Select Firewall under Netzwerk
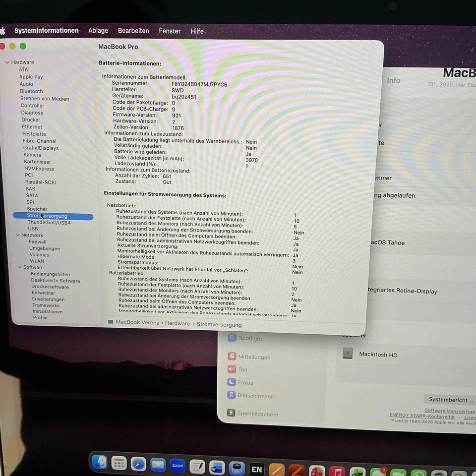The height and width of the screenshot is (476, 476). pyautogui.click(x=37, y=242)
